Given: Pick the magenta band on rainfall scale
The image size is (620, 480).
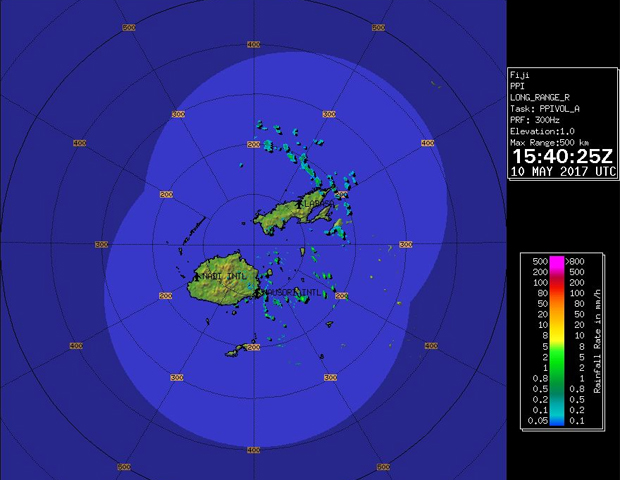Looking at the screenshot, I should tap(558, 261).
